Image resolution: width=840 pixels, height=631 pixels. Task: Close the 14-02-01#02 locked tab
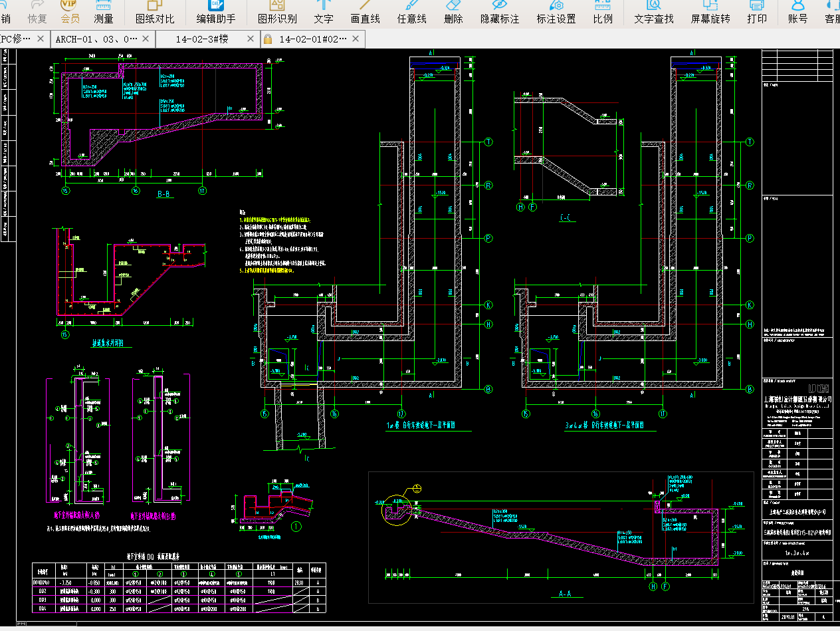point(356,39)
